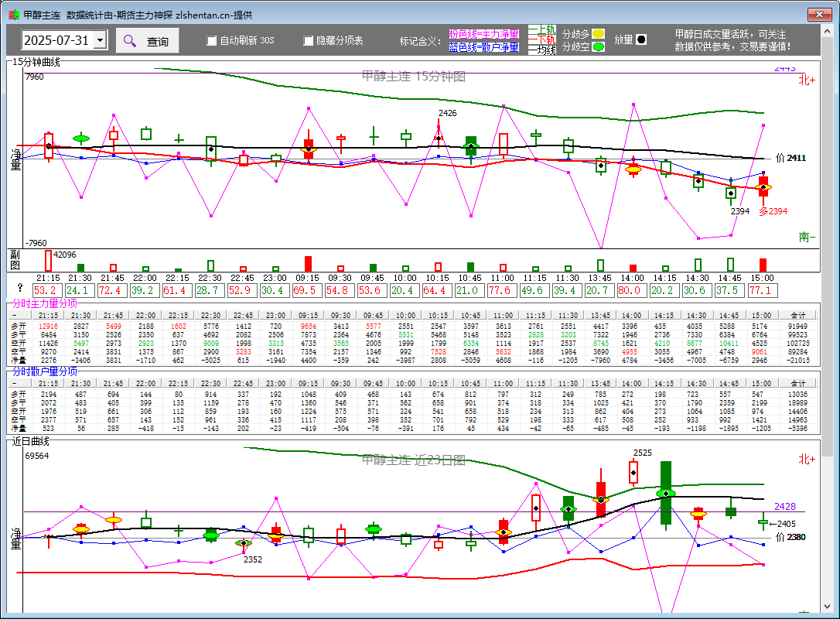The height and width of the screenshot is (619, 840).
Task: Enable the 自动刷新 30S checkbox
Action: [212, 41]
